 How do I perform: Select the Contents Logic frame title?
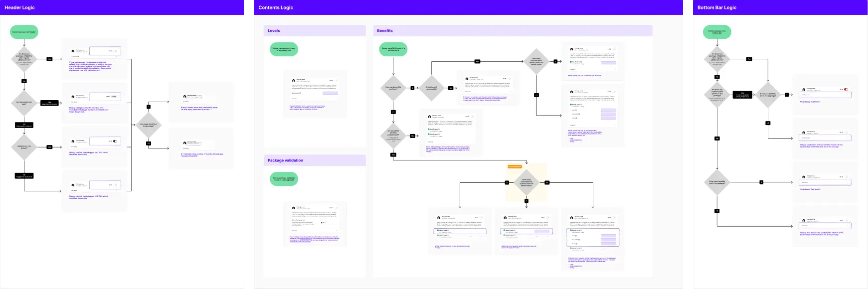click(276, 7)
